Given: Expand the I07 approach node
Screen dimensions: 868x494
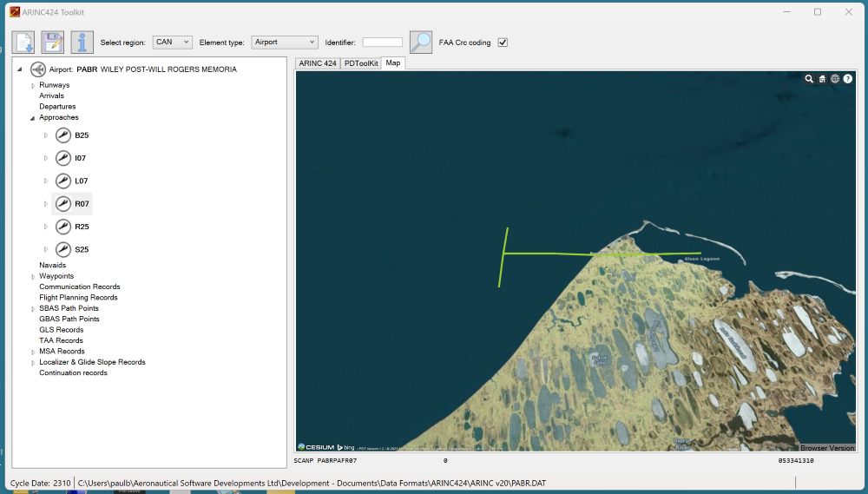Looking at the screenshot, I should coord(46,158).
